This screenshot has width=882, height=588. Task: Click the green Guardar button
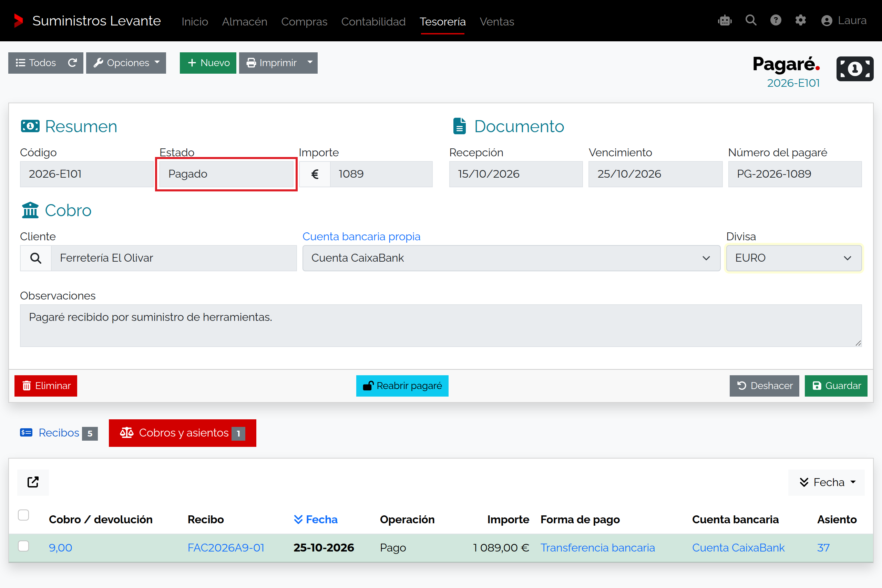(836, 386)
